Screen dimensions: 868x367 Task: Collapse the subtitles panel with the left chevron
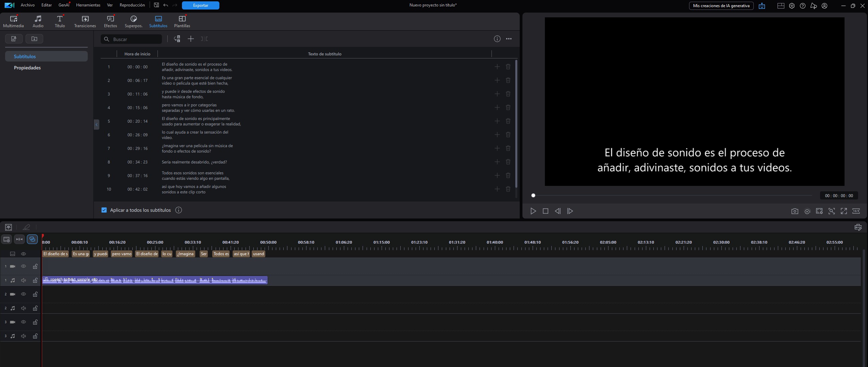97,124
